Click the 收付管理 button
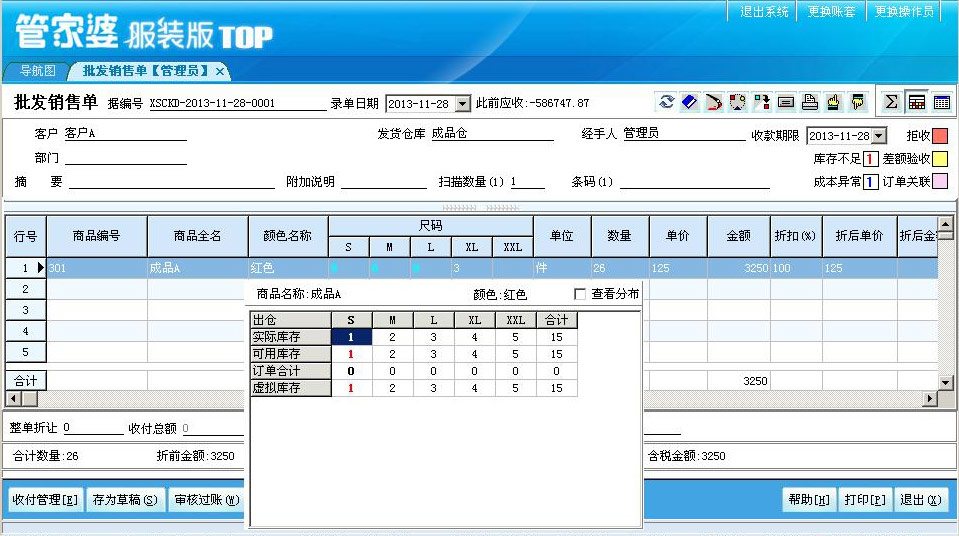 [45, 500]
